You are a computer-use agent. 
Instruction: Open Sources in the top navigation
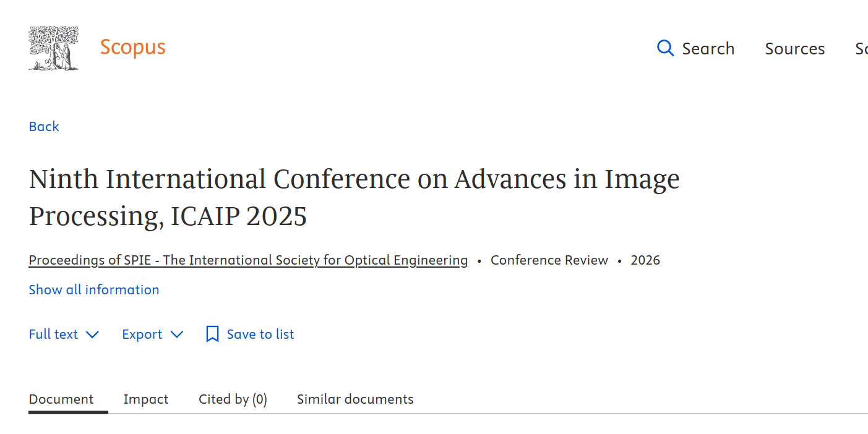pos(794,49)
